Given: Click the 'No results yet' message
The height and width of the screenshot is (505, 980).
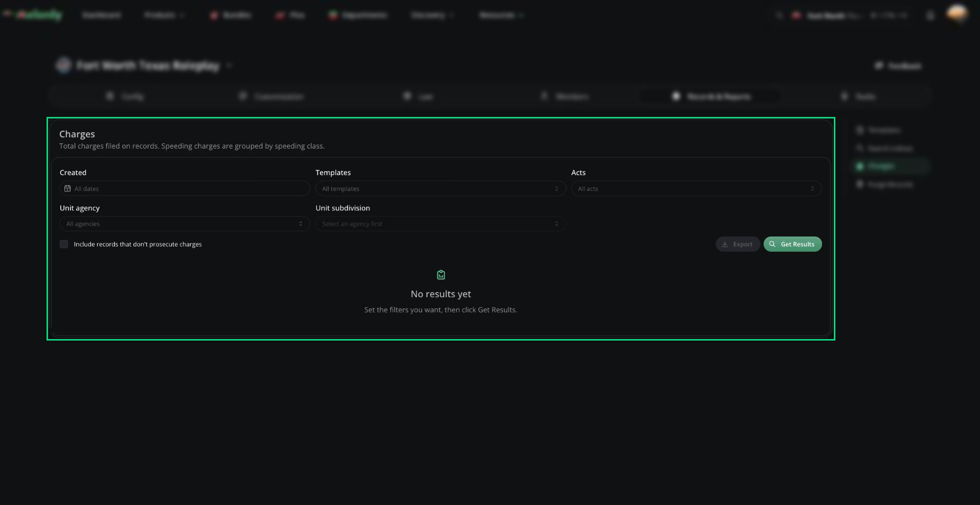Looking at the screenshot, I should coord(441,294).
